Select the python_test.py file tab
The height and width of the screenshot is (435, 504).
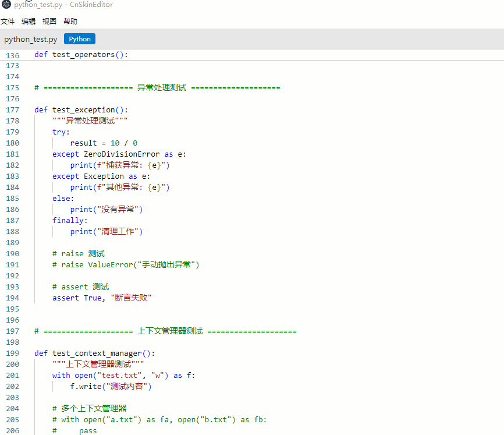(x=31, y=39)
